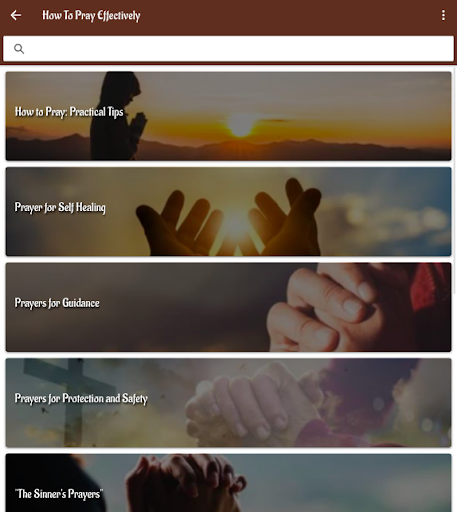Click the magnifier search icon

(19, 49)
